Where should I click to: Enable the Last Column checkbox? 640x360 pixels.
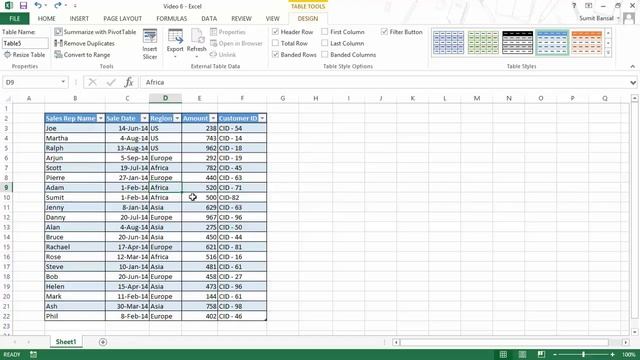pyautogui.click(x=324, y=43)
